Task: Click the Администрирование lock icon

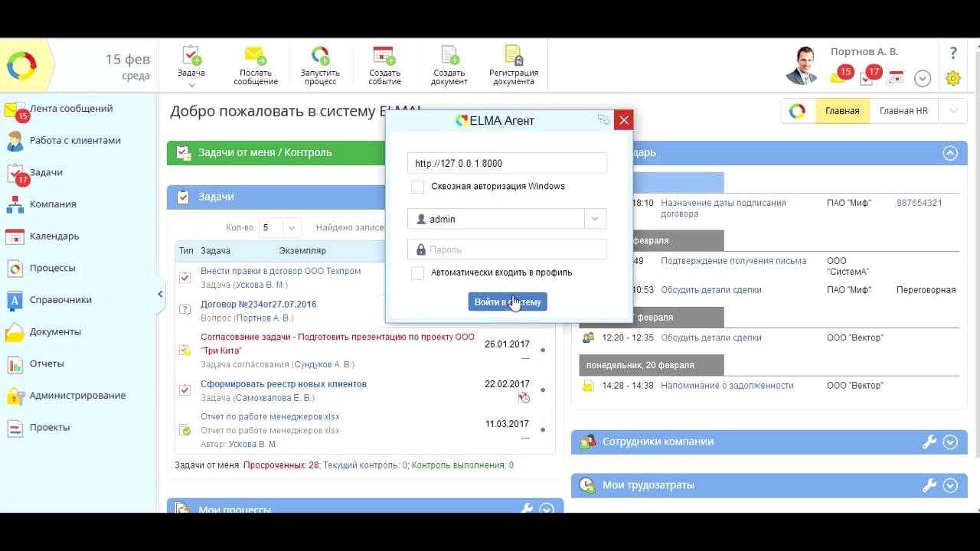Action: 15,396
